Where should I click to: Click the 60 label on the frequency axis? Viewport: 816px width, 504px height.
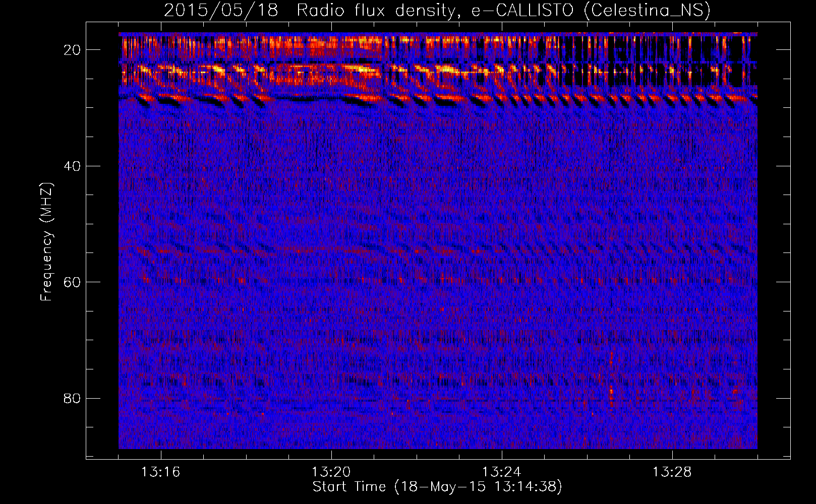click(72, 282)
